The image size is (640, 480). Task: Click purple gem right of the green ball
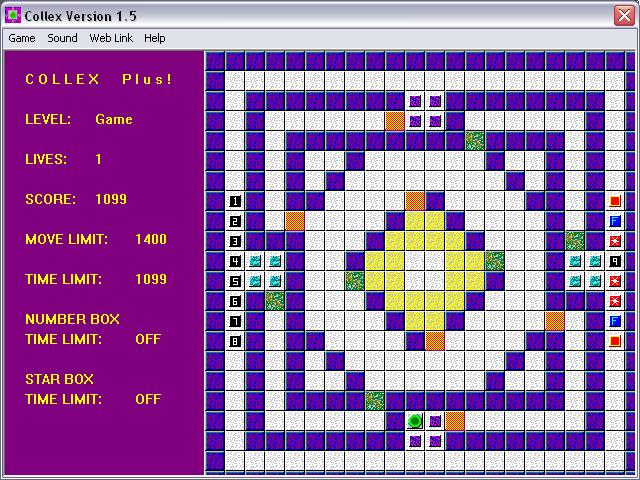(x=435, y=421)
